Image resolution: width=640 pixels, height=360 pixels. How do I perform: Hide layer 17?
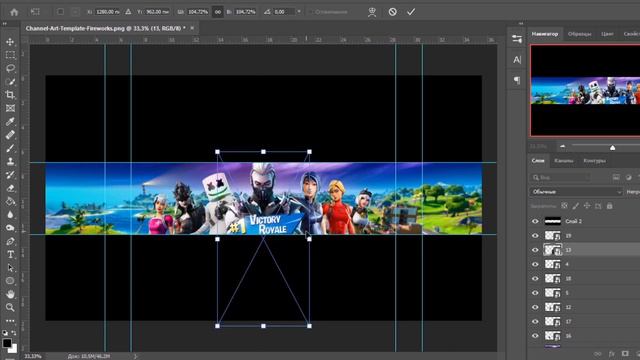535,322
